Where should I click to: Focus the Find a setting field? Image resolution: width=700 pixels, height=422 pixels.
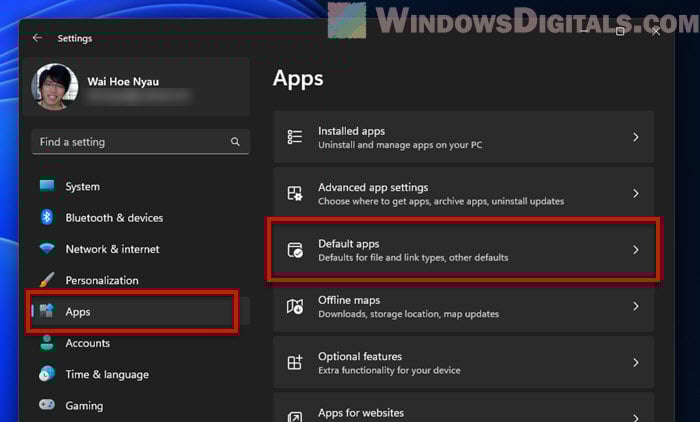pyautogui.click(x=141, y=142)
